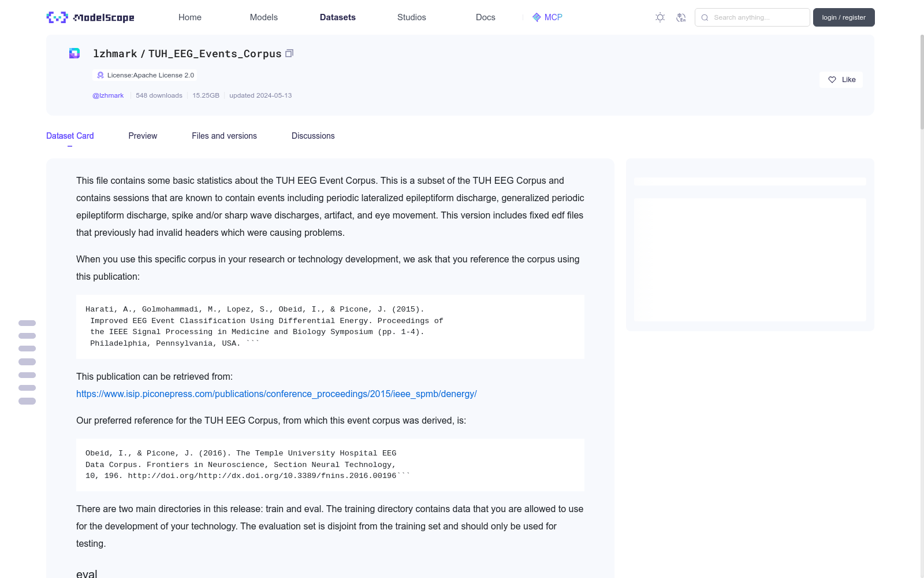Viewport: 924px width, 578px height.
Task: Switch to the Preview tab
Action: tap(143, 136)
